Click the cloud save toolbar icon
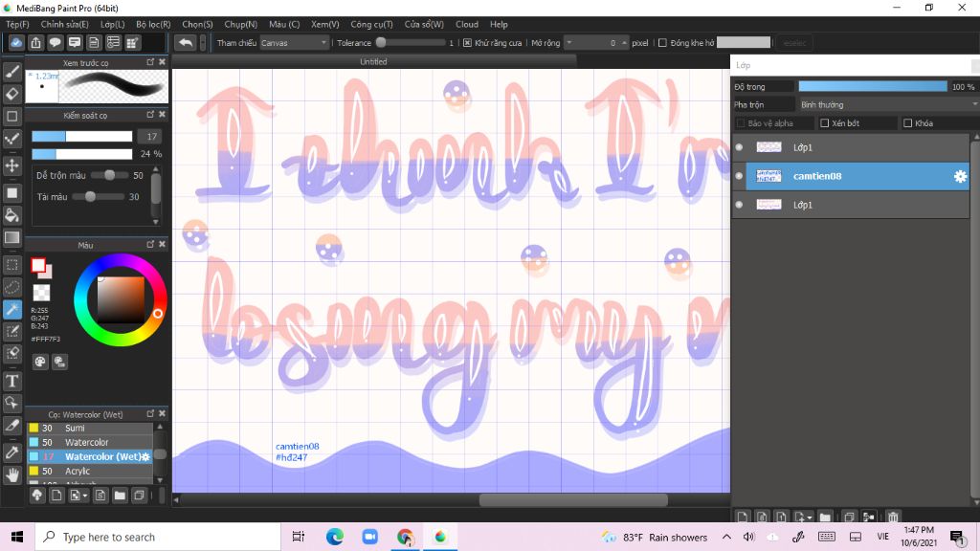Screen dimensions: 980x551 pyautogui.click(x=16, y=42)
